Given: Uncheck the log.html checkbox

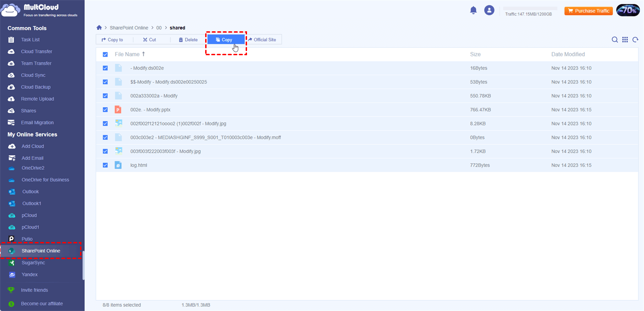Looking at the screenshot, I should tap(105, 165).
